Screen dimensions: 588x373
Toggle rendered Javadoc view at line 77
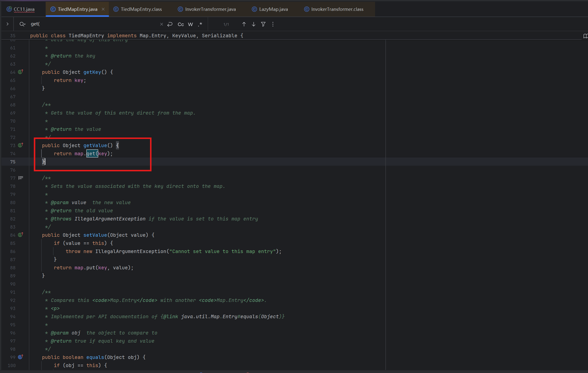pos(21,178)
